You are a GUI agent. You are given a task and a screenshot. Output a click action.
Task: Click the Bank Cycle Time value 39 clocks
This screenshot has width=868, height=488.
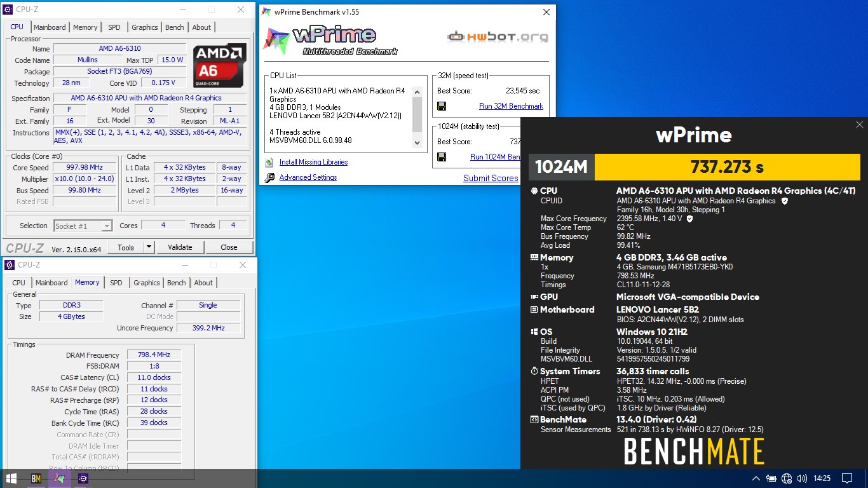coord(154,423)
